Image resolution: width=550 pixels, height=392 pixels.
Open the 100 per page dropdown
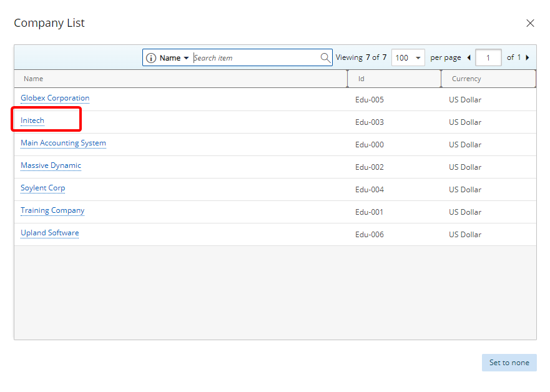(408, 57)
